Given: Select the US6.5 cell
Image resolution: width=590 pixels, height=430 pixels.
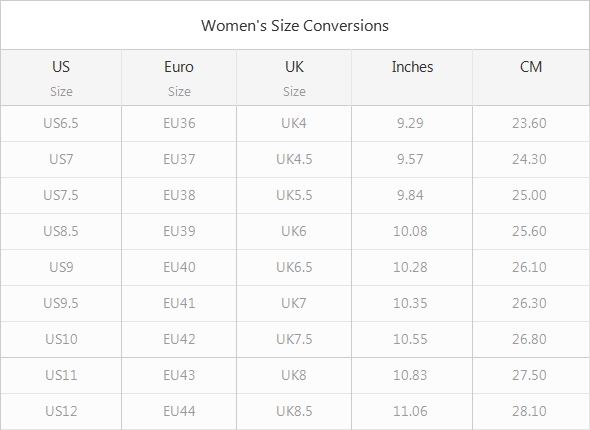Looking at the screenshot, I should pos(61,123).
